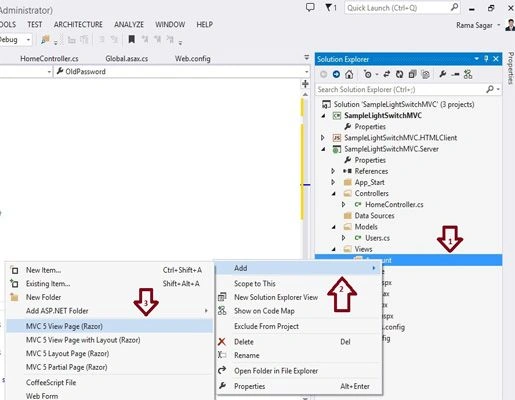Collapse the Views folder

point(334,249)
